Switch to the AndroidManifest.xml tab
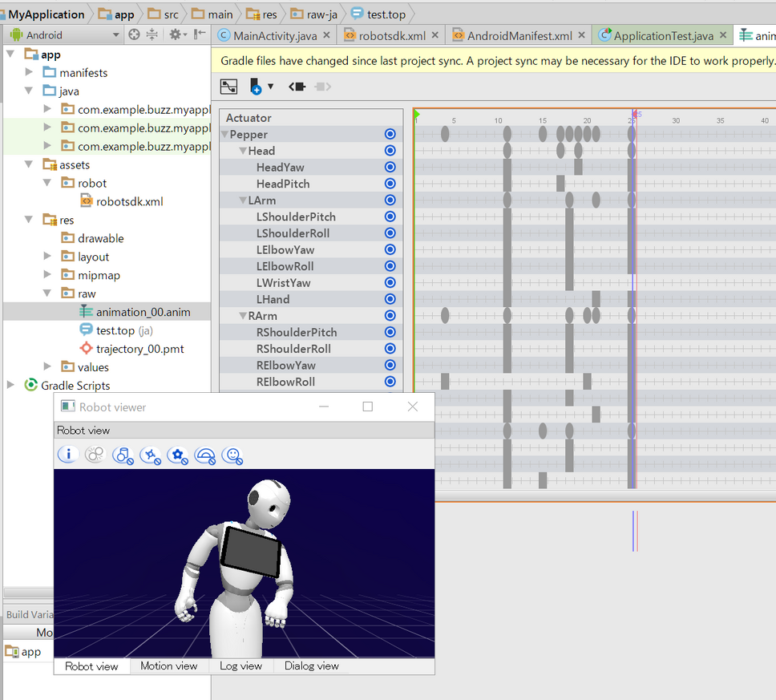The image size is (776, 700). coord(519,35)
